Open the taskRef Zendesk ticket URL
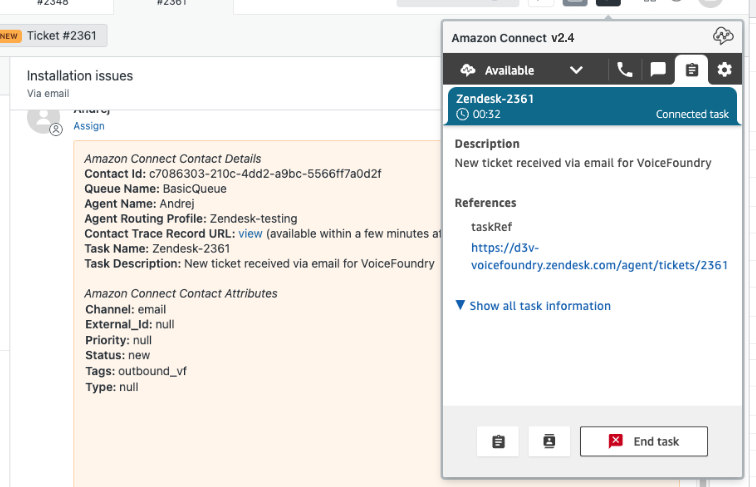Screen dimensions: 756x487 pos(599,256)
